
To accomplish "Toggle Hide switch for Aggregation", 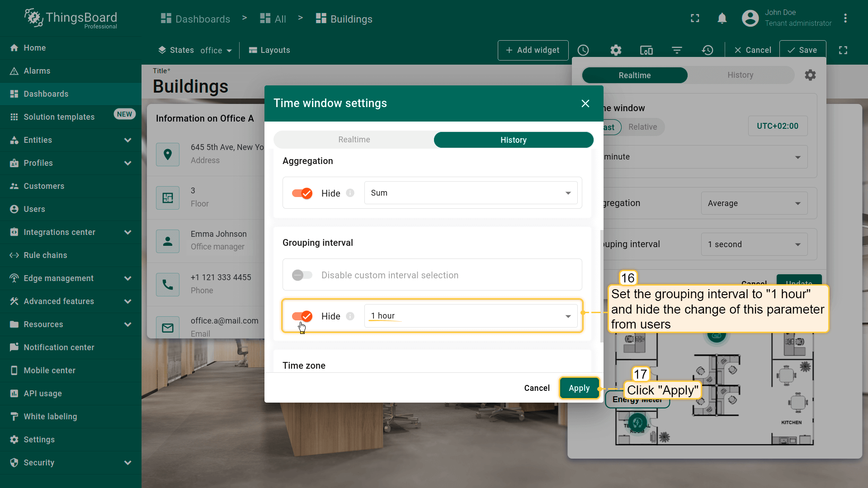I will pyautogui.click(x=302, y=193).
